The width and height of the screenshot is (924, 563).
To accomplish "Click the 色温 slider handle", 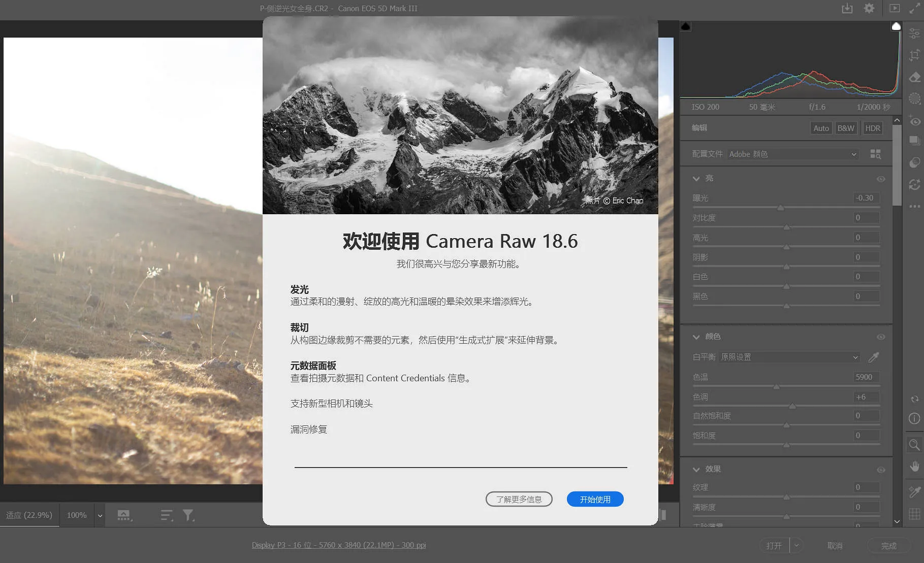I will [776, 387].
